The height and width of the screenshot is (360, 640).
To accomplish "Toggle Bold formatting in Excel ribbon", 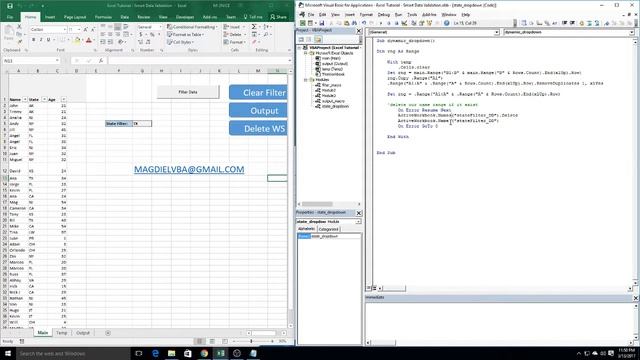I will [33, 40].
